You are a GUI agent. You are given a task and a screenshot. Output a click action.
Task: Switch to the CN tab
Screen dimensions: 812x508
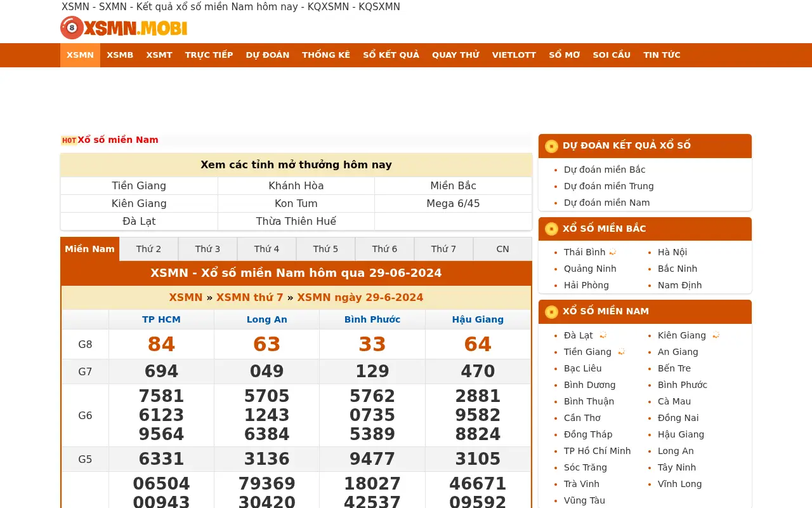(502, 249)
